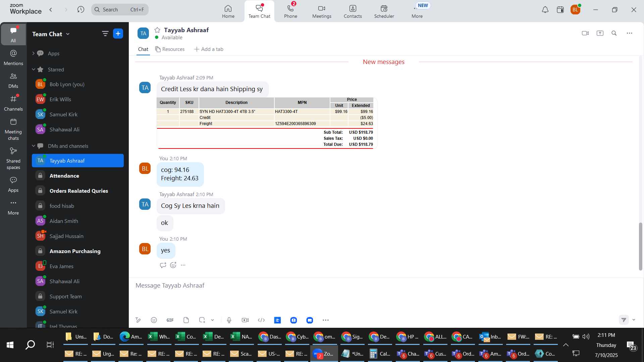Open chat with Eva James

(x=78, y=266)
